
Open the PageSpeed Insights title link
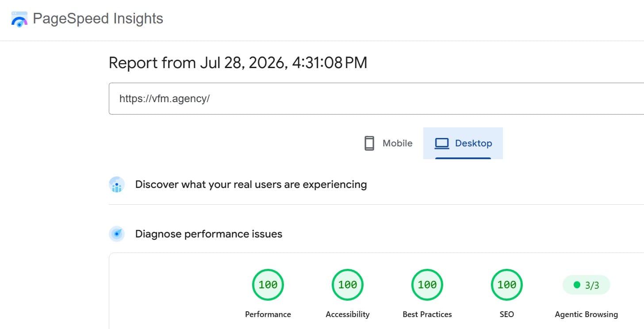[98, 19]
